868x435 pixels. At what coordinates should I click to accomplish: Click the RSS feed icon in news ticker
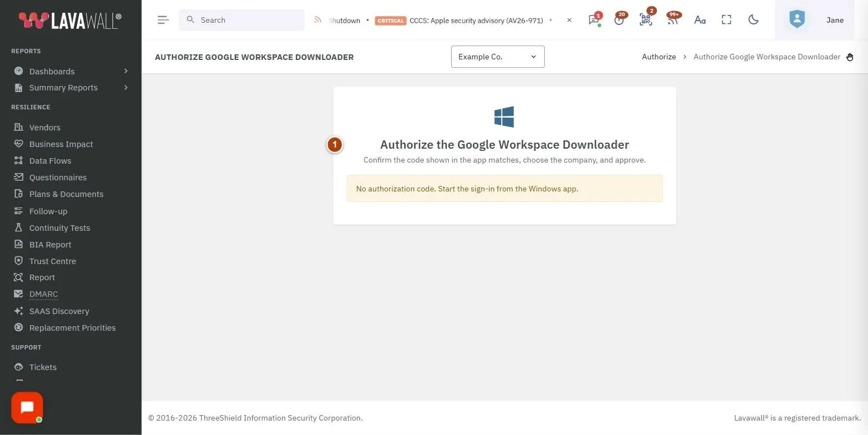[x=318, y=20]
